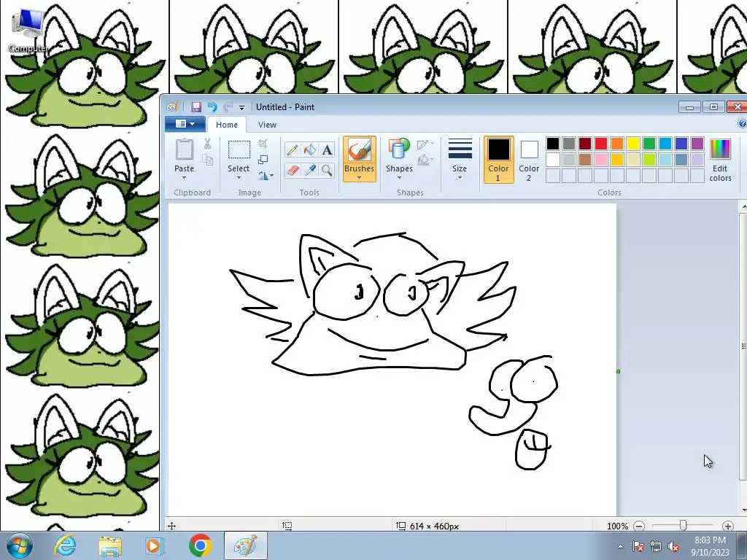Select the Text tool
The height and width of the screenshot is (560, 747).
click(327, 150)
